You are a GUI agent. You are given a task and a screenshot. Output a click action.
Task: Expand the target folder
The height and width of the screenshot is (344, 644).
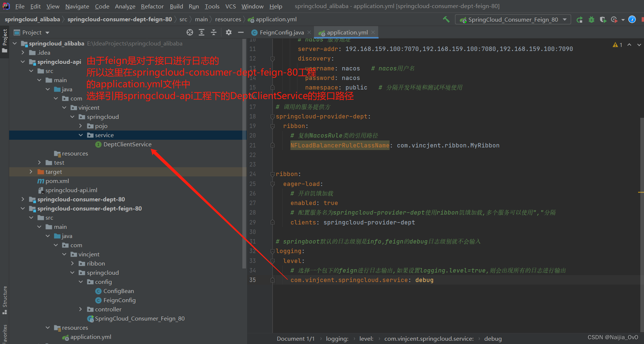31,172
